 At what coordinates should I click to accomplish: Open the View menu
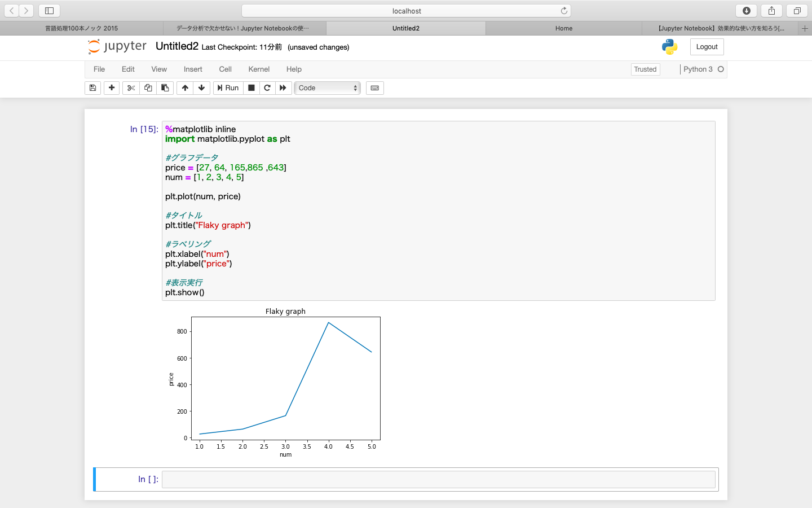click(x=159, y=69)
